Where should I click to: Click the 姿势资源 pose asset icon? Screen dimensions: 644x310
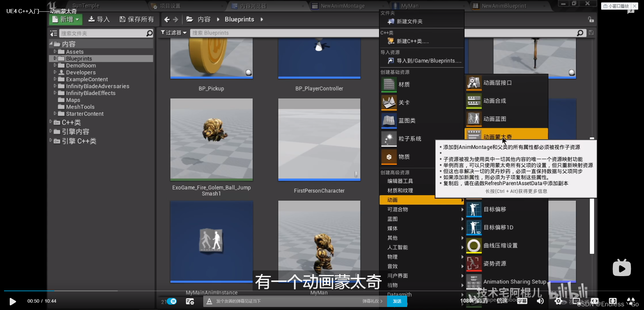pyautogui.click(x=474, y=264)
